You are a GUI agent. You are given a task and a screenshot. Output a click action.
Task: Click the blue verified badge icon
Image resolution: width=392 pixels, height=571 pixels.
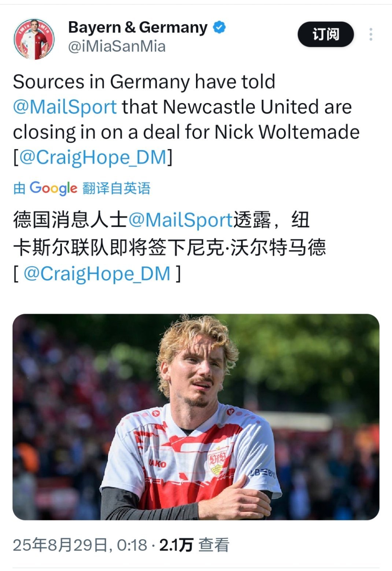219,27
